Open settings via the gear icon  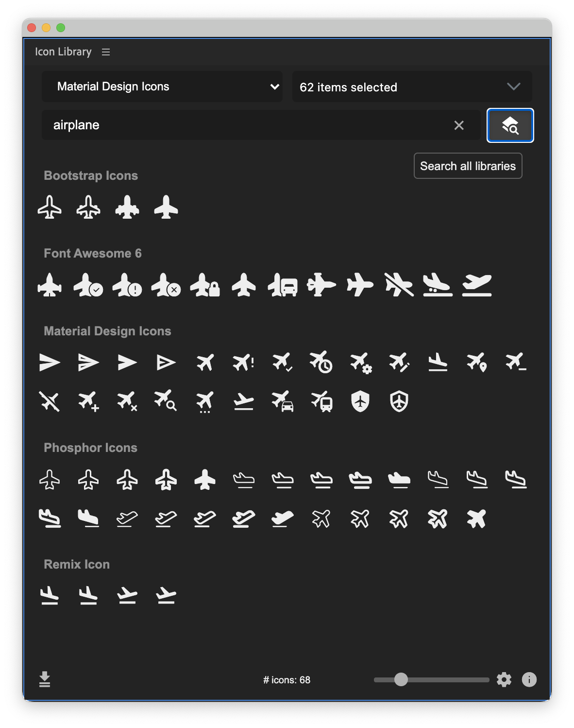504,679
